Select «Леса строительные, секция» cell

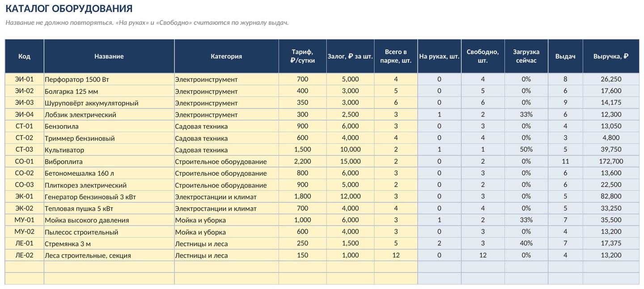point(109,255)
